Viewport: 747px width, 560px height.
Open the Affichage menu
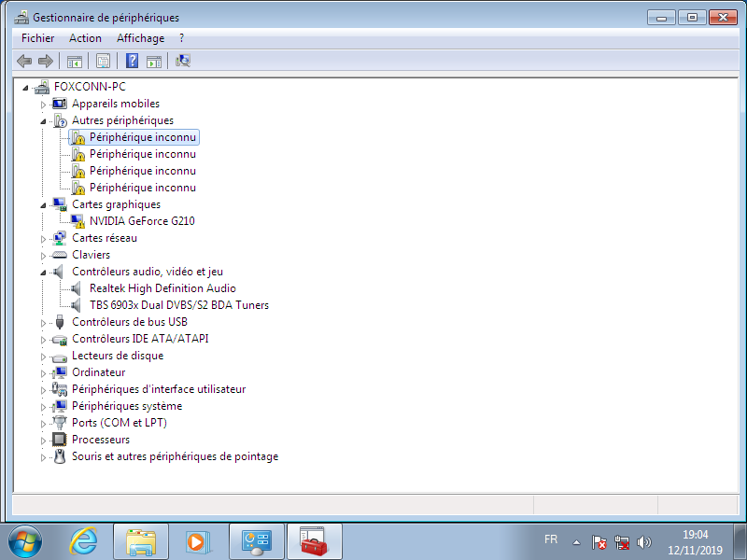140,38
